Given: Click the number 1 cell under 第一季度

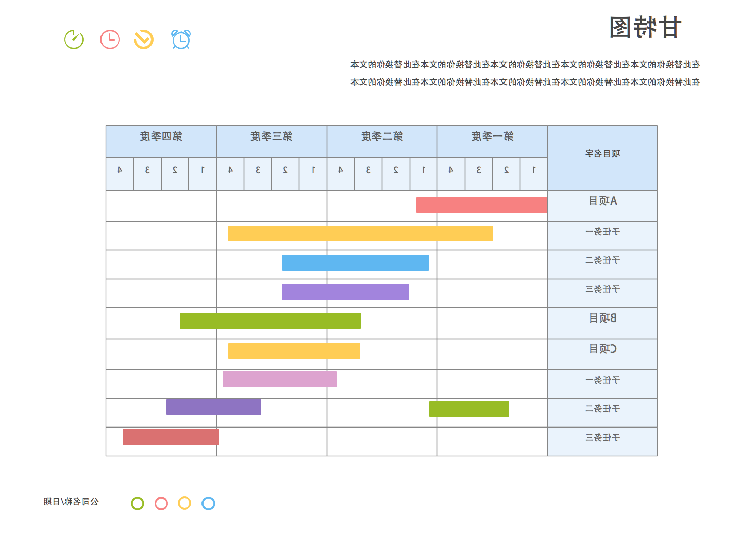Looking at the screenshot, I should click(534, 174).
